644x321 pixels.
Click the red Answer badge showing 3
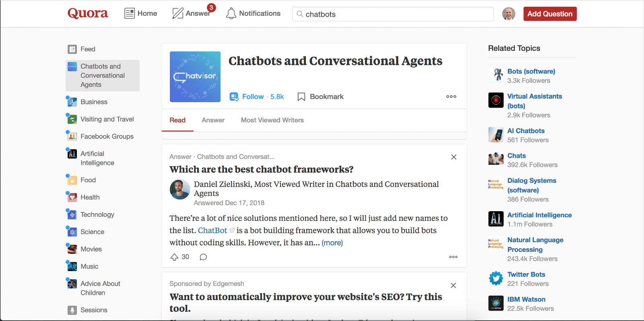pos(211,7)
